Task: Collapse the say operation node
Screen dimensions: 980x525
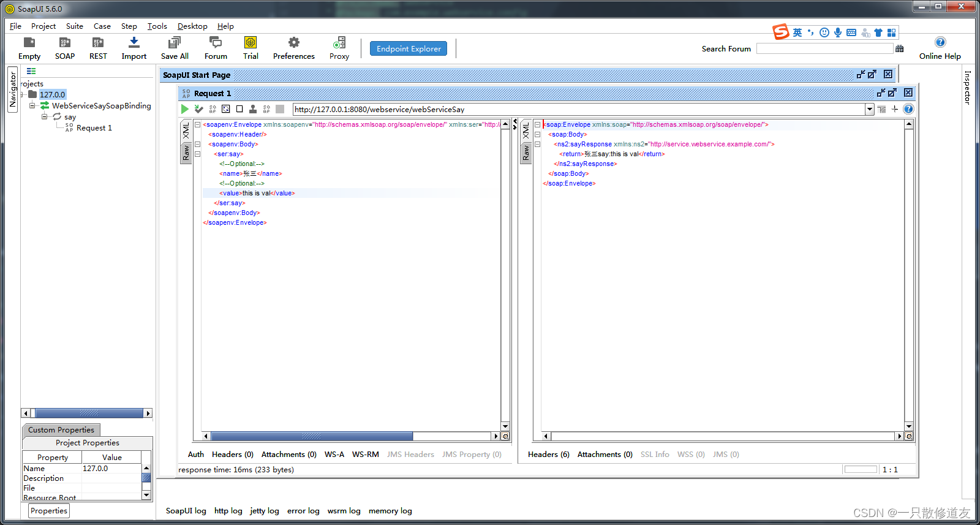Action: coord(44,116)
